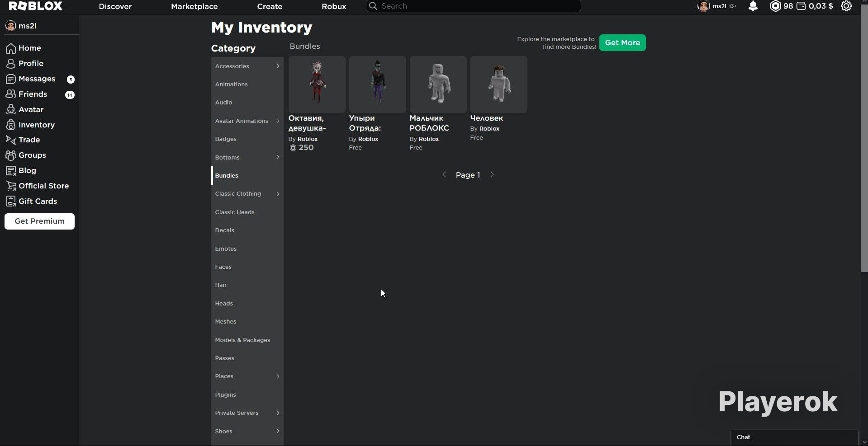
Task: Open the Discover tab
Action: [115, 6]
